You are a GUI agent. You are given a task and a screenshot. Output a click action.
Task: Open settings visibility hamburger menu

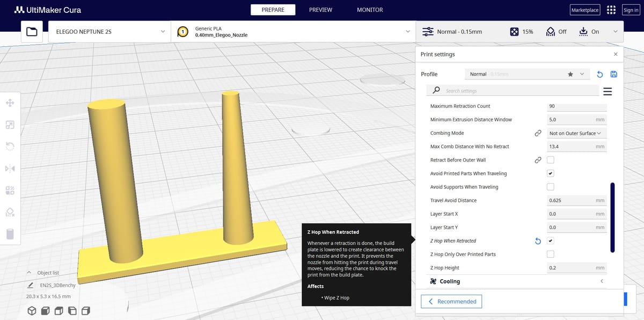tap(608, 91)
